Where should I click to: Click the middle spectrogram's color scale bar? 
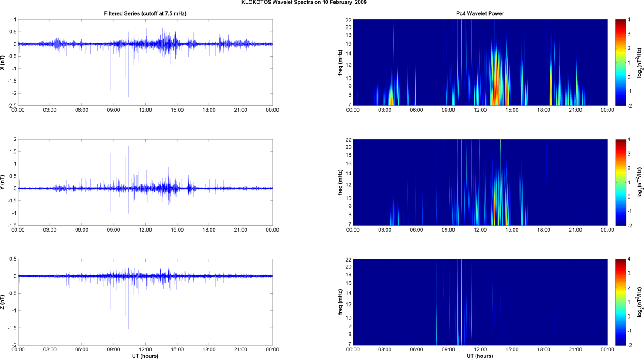pyautogui.click(x=620, y=182)
